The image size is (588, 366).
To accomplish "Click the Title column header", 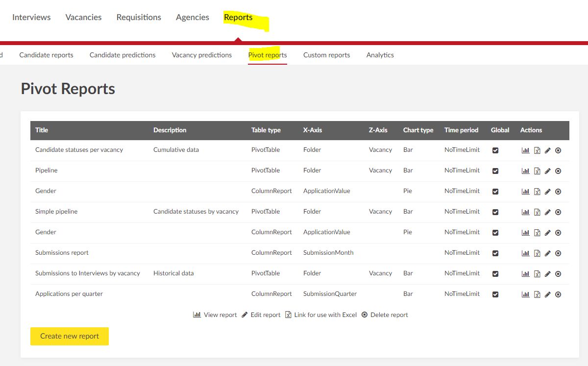I will [x=42, y=130].
